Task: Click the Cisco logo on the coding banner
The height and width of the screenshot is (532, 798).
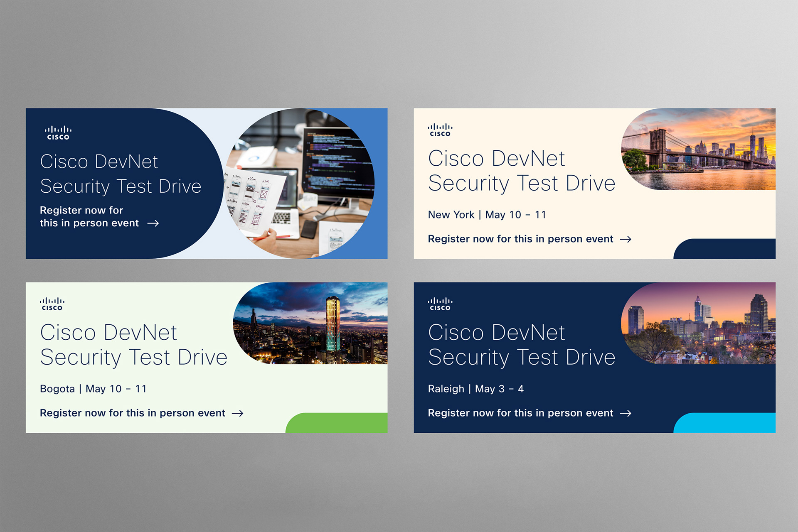Action: tap(58, 133)
